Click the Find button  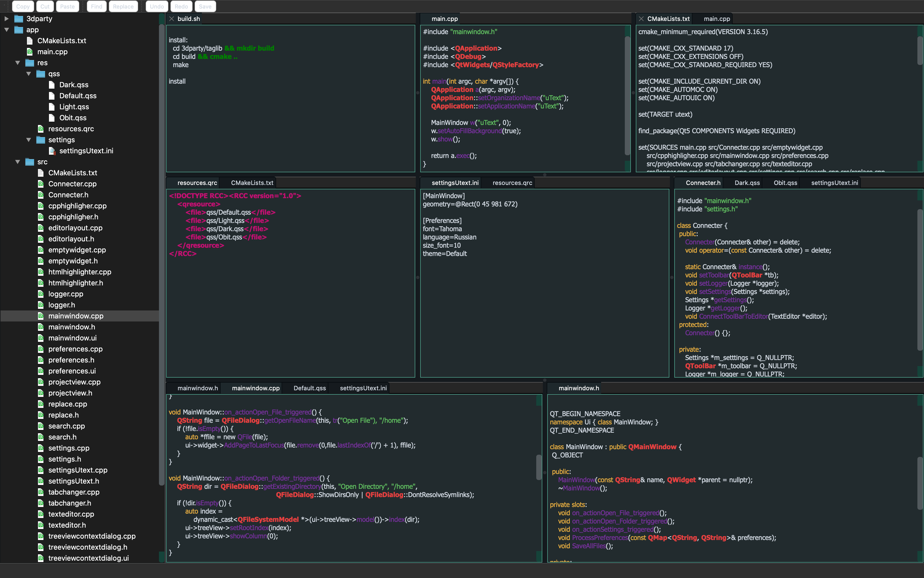click(97, 7)
